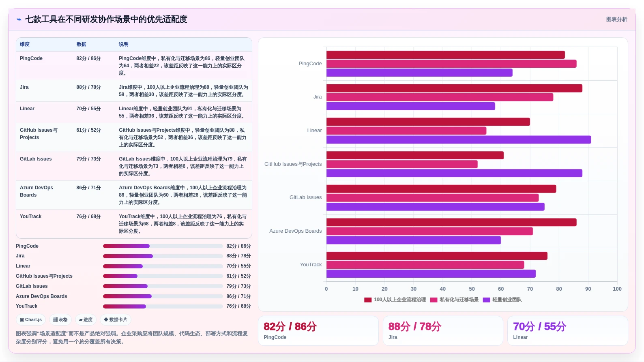Click the 79分 / 73分 table cell
Screen dimensions: 644x362
[x=89, y=159]
